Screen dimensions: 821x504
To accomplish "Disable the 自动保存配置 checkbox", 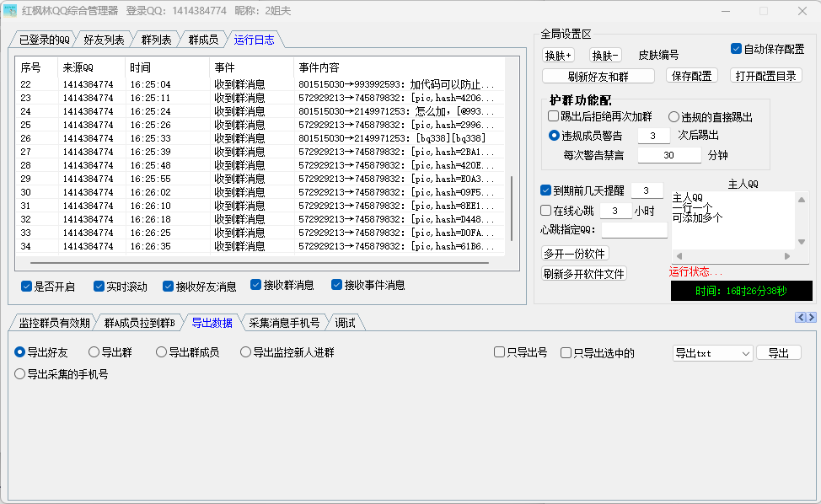I will click(x=736, y=49).
